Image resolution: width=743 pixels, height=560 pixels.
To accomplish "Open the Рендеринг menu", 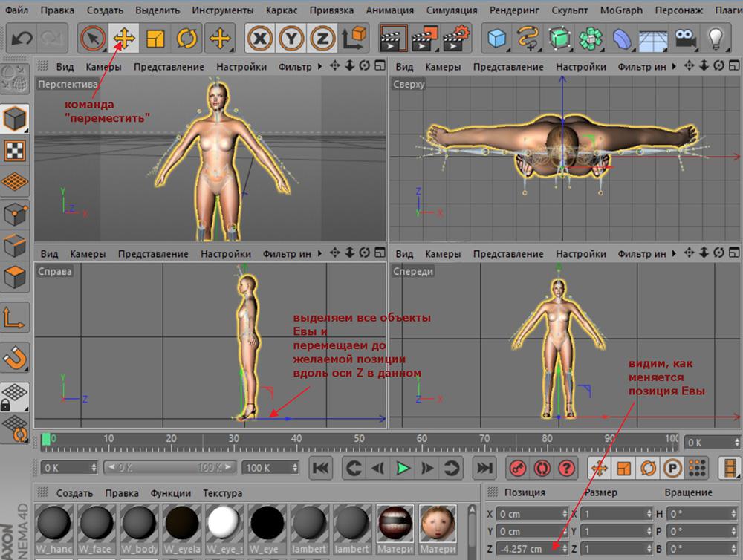I will (516, 11).
